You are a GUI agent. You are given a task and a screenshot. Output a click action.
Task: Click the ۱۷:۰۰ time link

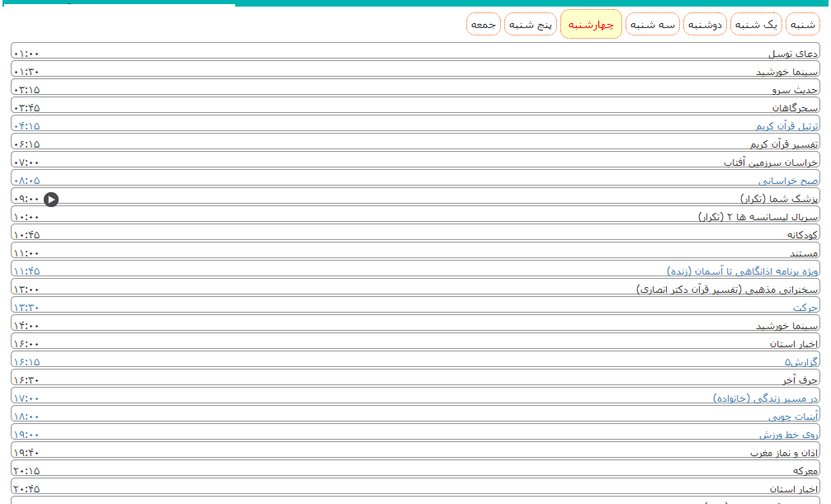[x=26, y=398]
